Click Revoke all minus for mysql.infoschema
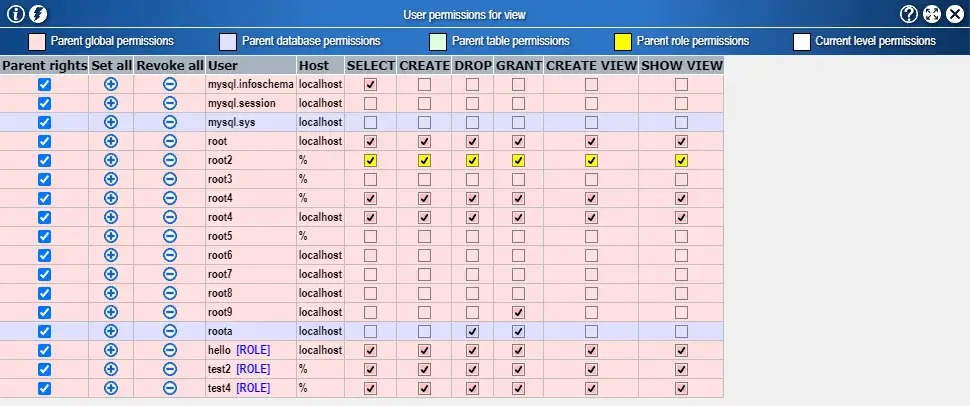Screen dimensions: 970x406 [x=170, y=84]
